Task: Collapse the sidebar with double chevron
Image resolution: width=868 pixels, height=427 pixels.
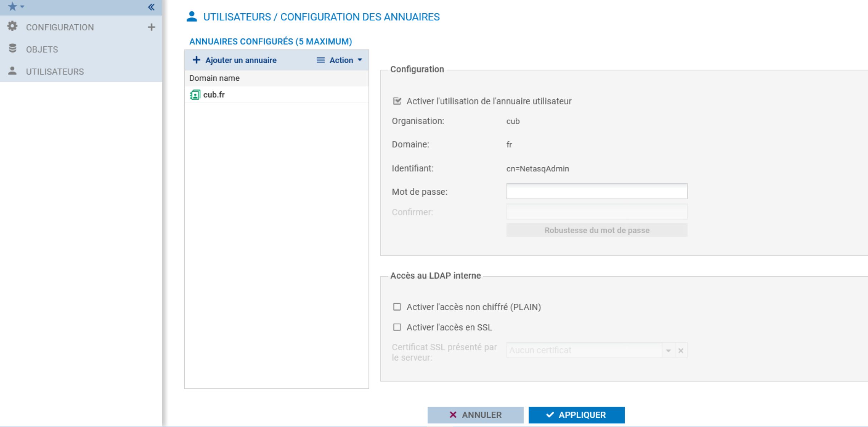Action: pyautogui.click(x=151, y=7)
